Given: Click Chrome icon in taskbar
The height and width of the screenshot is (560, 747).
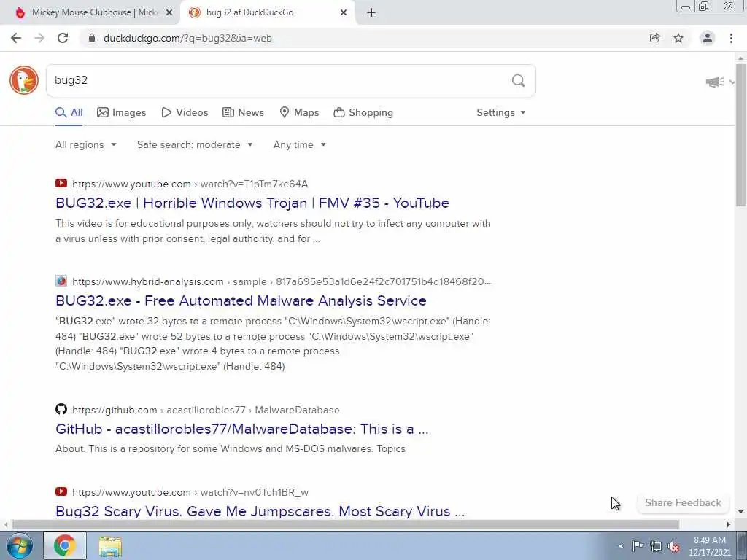Looking at the screenshot, I should (65, 545).
